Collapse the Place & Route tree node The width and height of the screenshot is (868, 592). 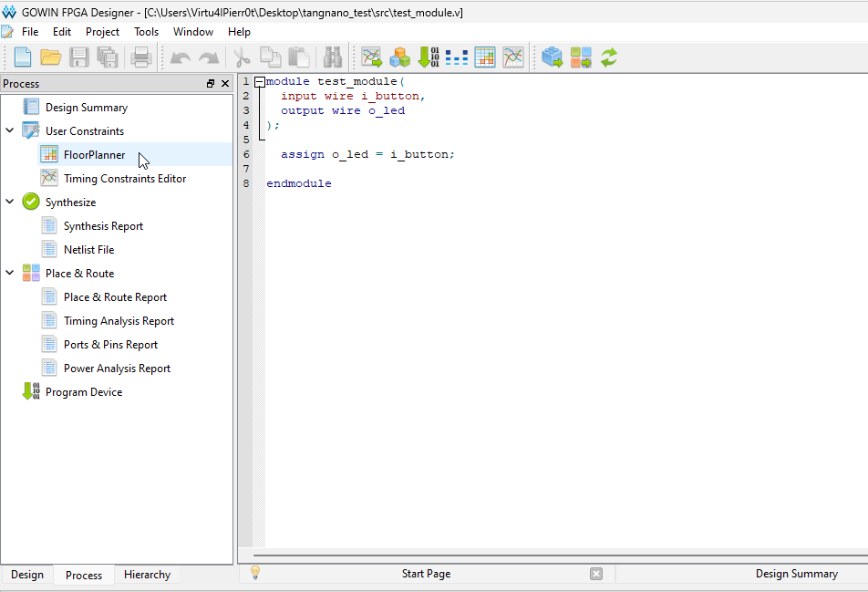click(9, 273)
